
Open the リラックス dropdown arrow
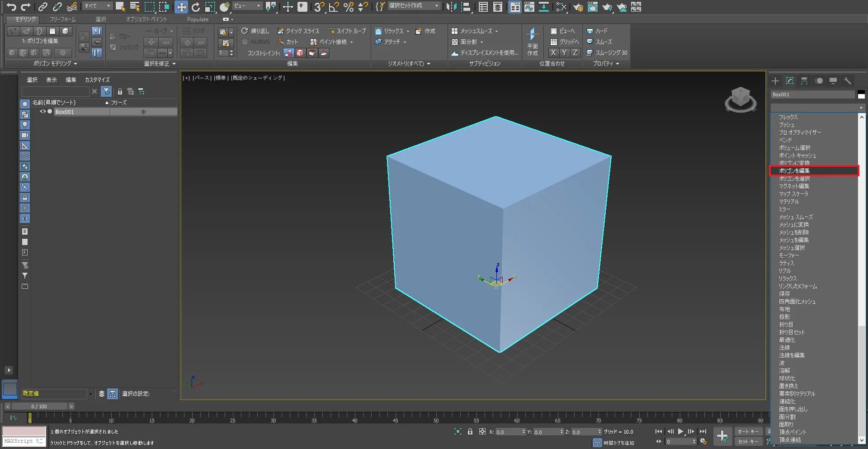(x=408, y=31)
